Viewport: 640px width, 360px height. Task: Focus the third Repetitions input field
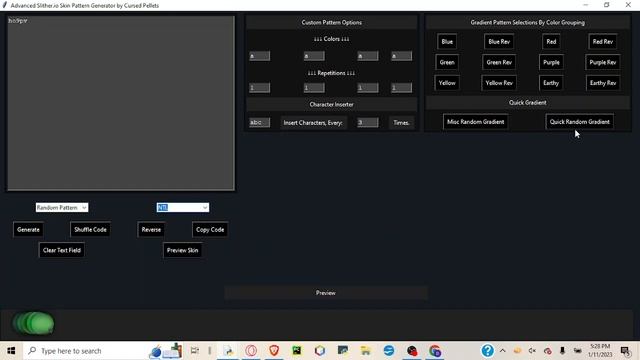(368, 87)
